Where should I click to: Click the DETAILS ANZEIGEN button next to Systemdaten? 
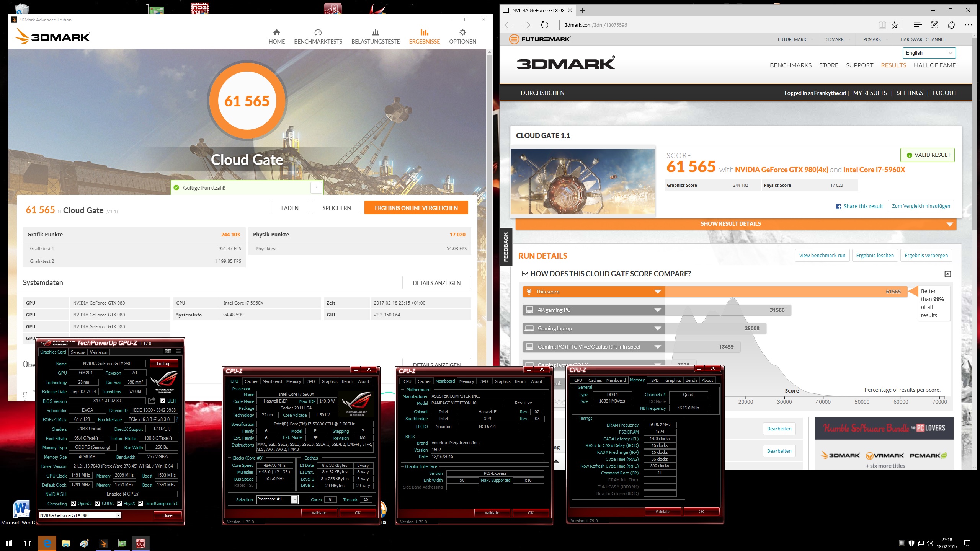pos(436,283)
